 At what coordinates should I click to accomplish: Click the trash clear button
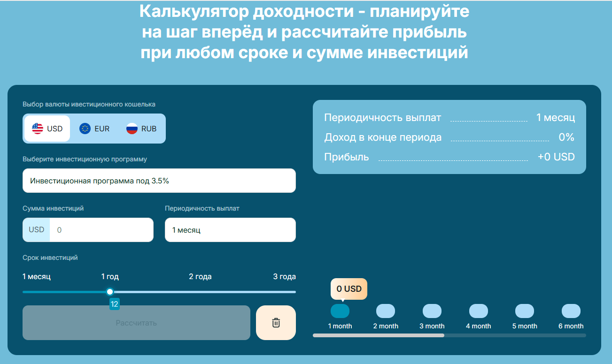pos(276,323)
